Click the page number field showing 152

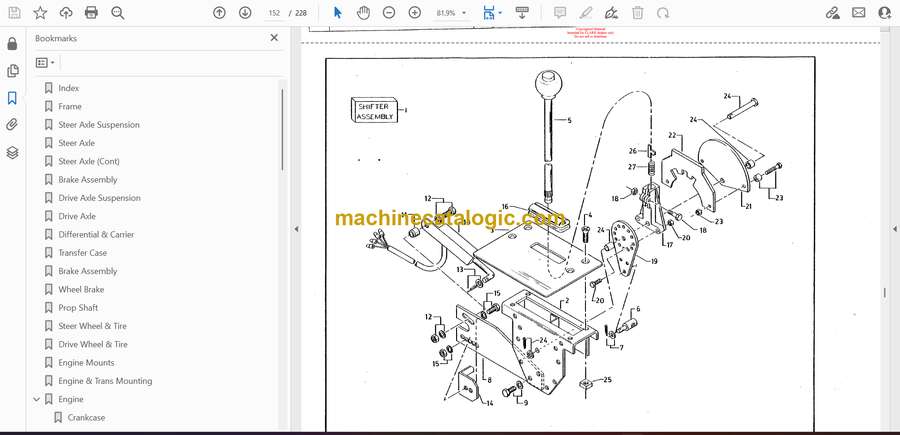[x=274, y=13]
